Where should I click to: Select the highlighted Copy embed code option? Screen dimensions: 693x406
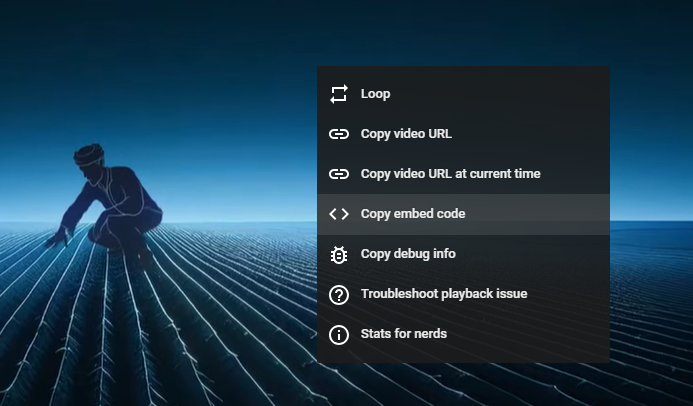(x=413, y=214)
